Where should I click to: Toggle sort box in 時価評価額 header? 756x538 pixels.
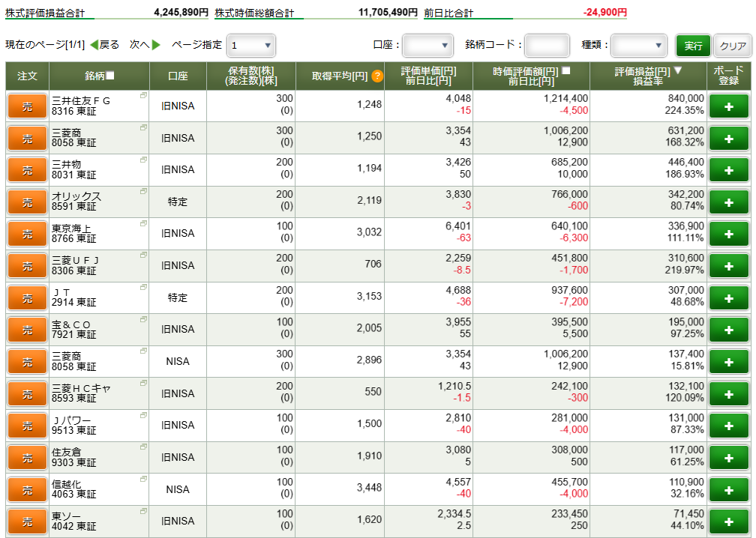pos(566,70)
